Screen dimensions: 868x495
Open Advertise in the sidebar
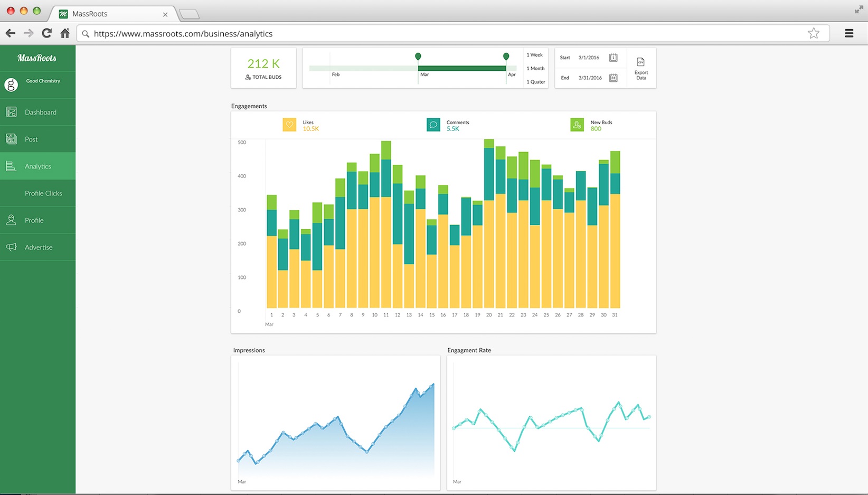[x=39, y=247]
